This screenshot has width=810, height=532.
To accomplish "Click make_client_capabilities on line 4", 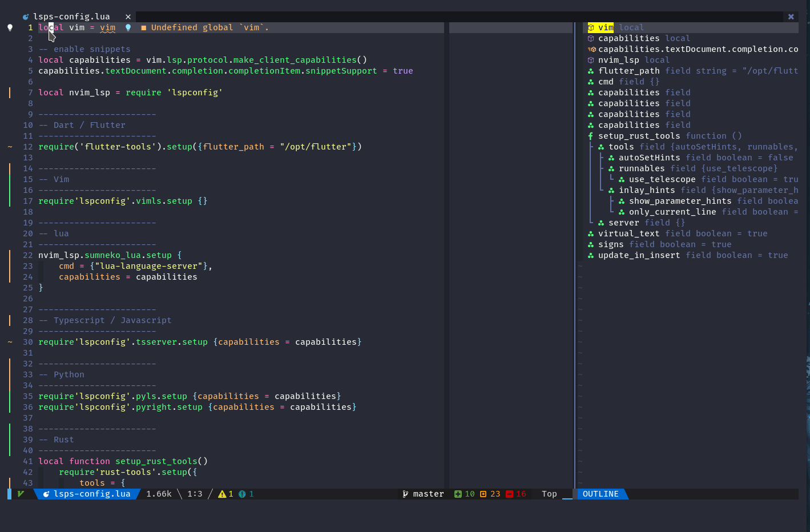I will [295, 60].
